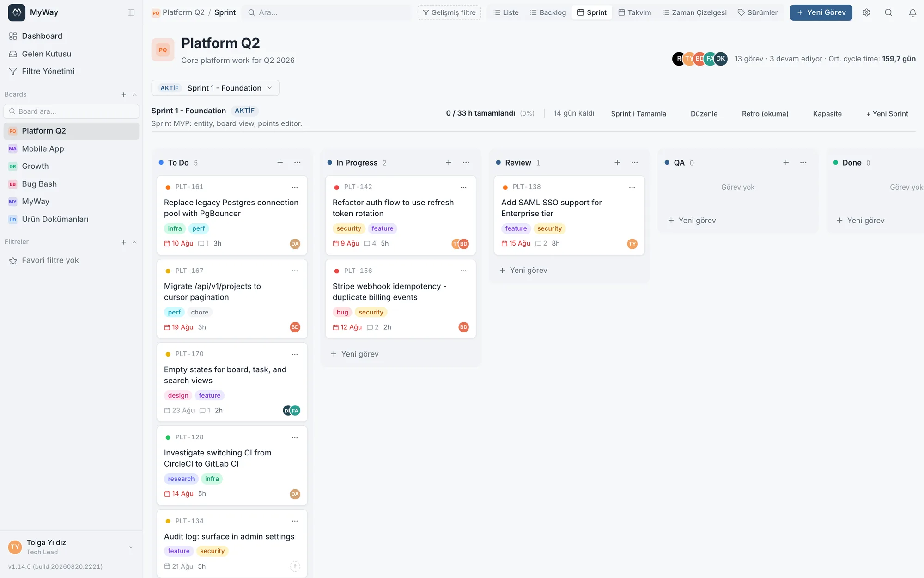Add a new board with the plus icon

123,95
